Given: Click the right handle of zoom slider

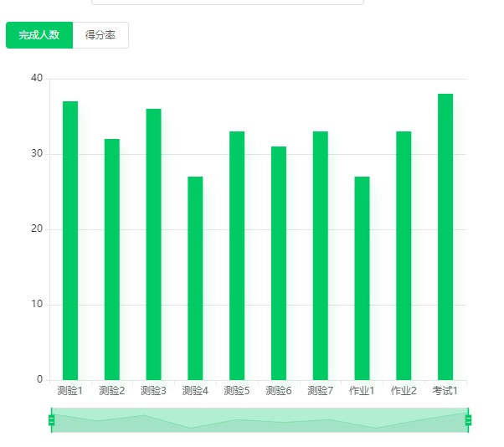Looking at the screenshot, I should (468, 420).
